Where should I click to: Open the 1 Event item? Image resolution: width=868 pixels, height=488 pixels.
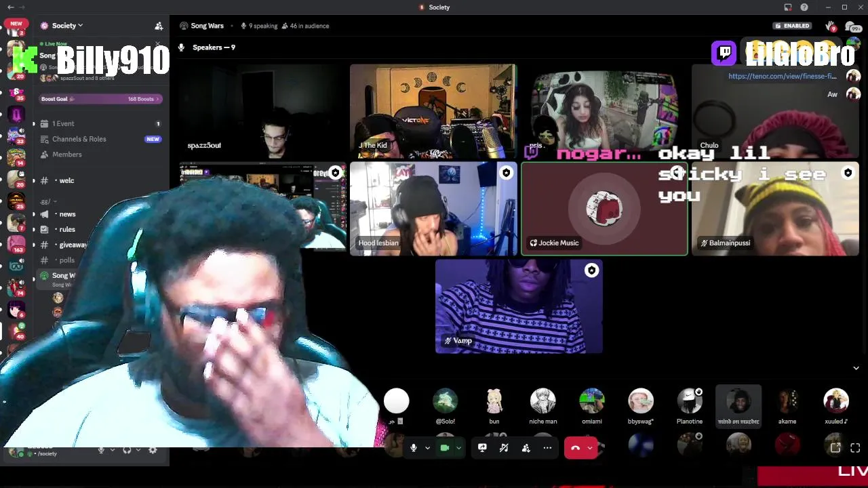(x=100, y=123)
